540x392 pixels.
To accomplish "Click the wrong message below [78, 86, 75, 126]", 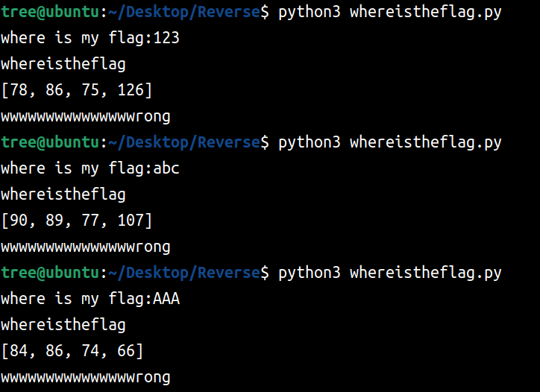I will (x=86, y=116).
